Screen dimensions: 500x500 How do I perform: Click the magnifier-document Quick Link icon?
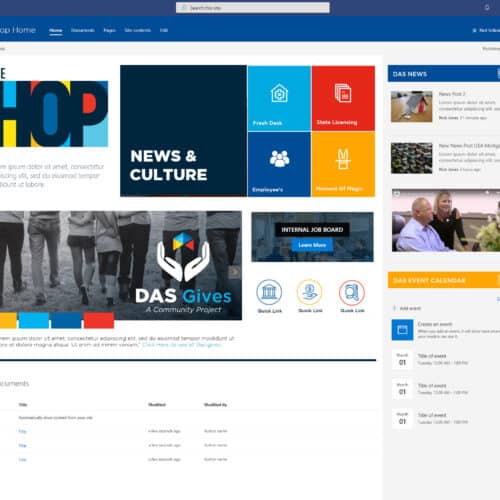(352, 292)
